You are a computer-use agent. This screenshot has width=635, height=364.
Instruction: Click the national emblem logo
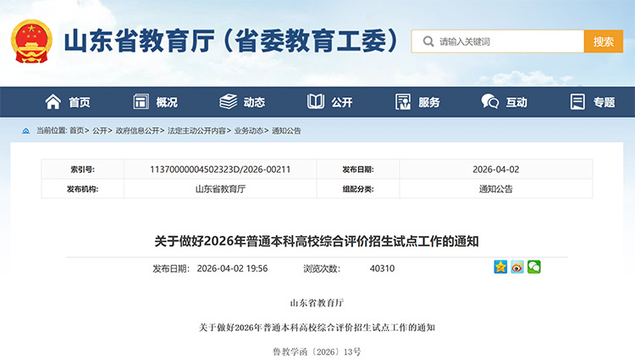tap(31, 41)
